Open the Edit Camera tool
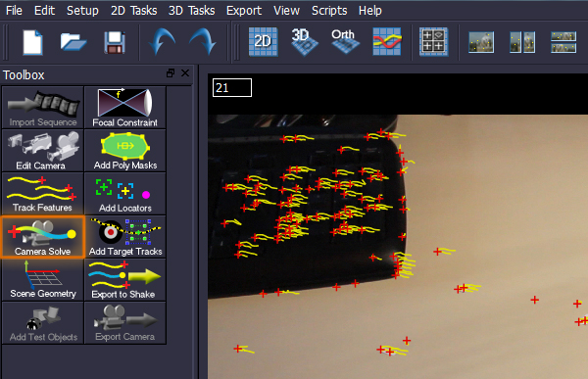Screen dimensions: 588x379 click(x=42, y=151)
